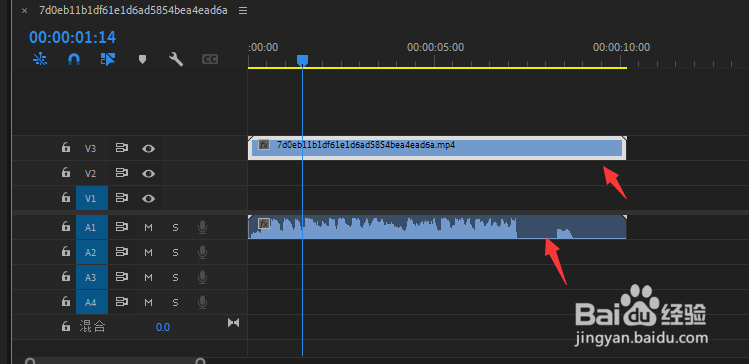749x364 pixels.
Task: Toggle A1 track targeting
Action: point(91,228)
